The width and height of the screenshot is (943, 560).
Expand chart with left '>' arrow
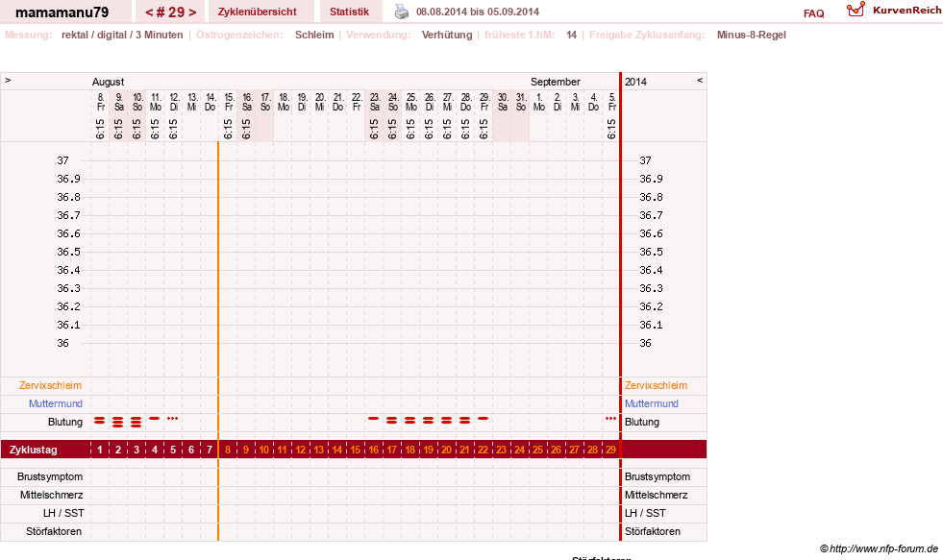coord(8,80)
